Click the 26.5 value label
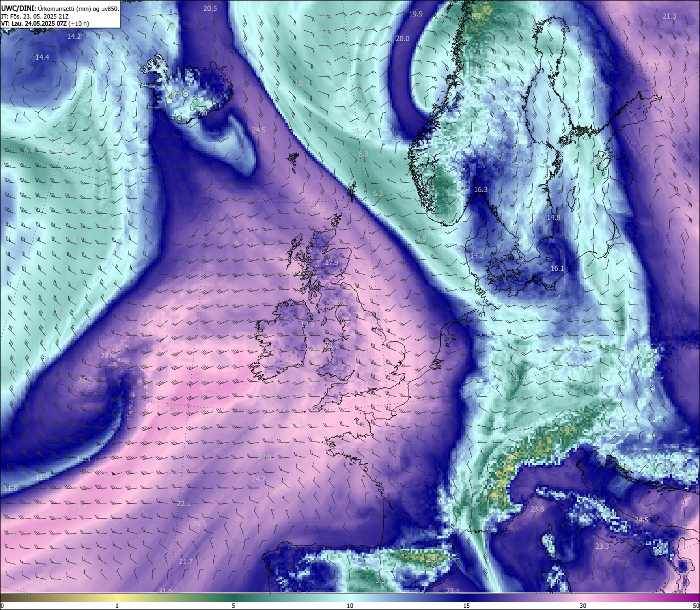Viewport: 700px width, 610px height. [x=199, y=524]
